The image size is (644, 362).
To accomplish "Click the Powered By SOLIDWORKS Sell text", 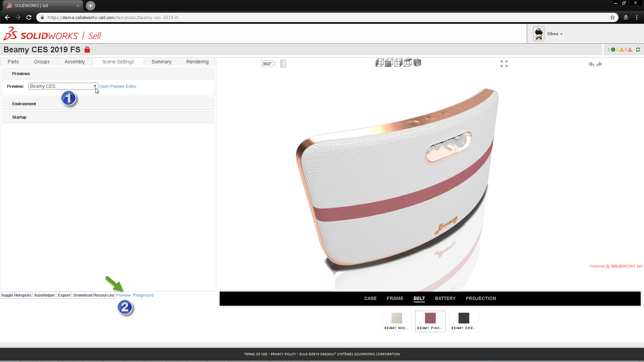I will coord(616,266).
